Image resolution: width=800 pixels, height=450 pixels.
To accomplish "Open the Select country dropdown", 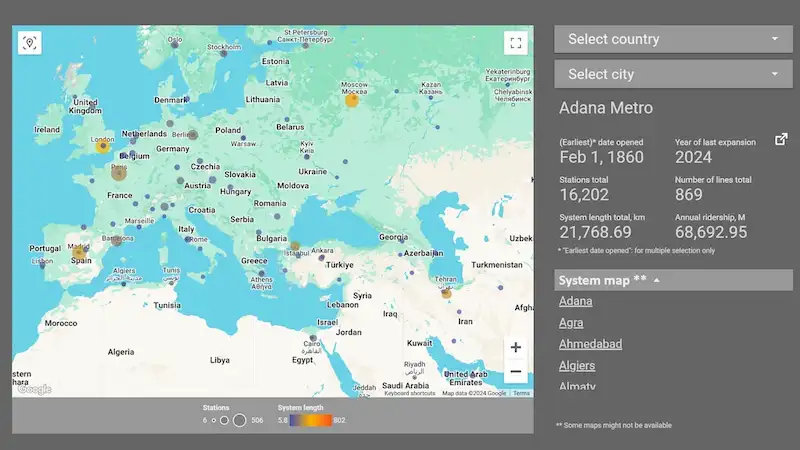I will click(673, 39).
